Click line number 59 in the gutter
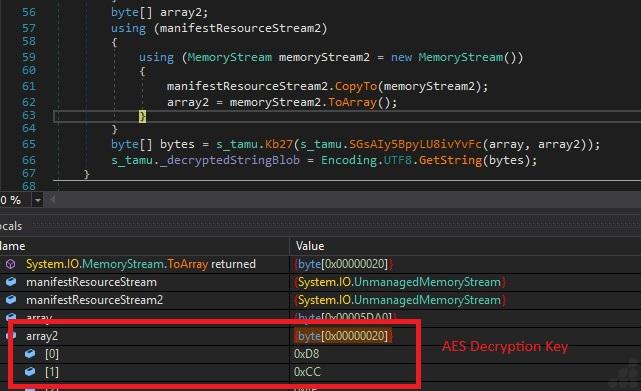This screenshot has height=391, width=641. click(29, 57)
